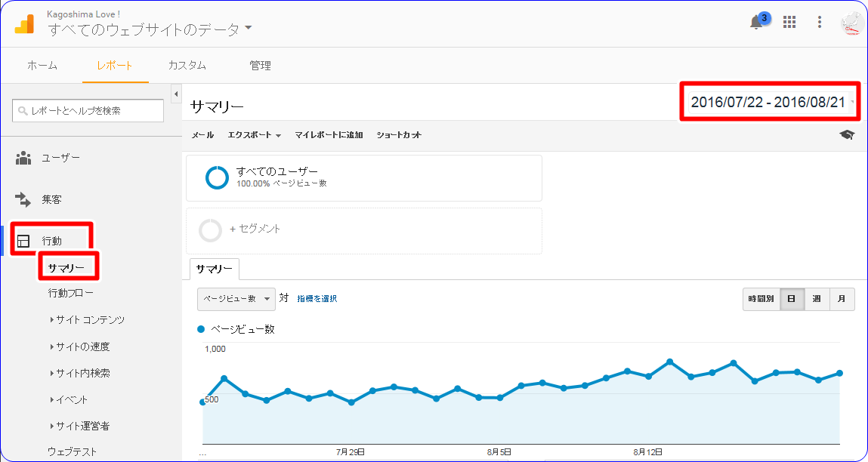Click the account profile avatar
The image size is (868, 462).
(851, 23)
